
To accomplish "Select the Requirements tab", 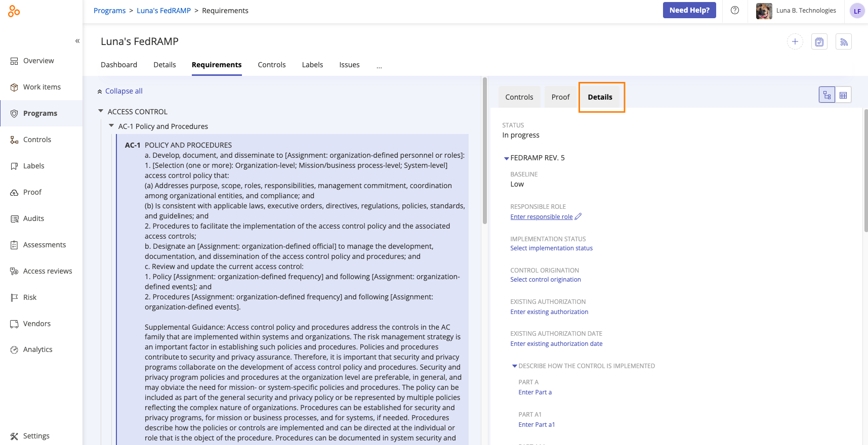I will pyautogui.click(x=217, y=65).
